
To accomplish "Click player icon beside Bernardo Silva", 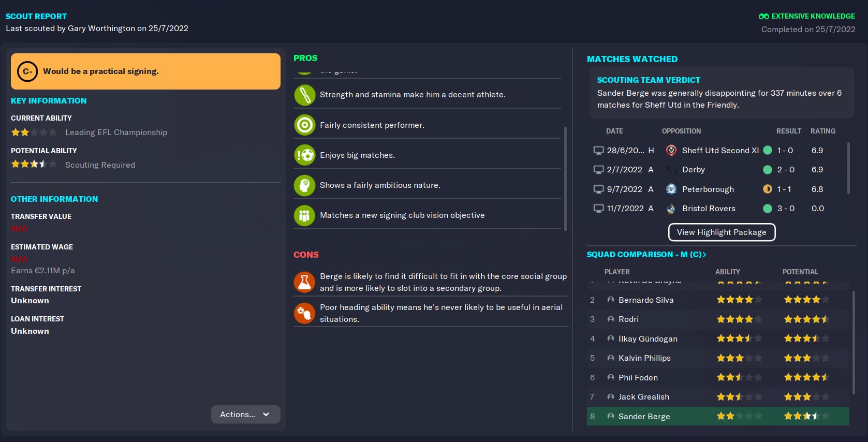I will pyautogui.click(x=611, y=300).
